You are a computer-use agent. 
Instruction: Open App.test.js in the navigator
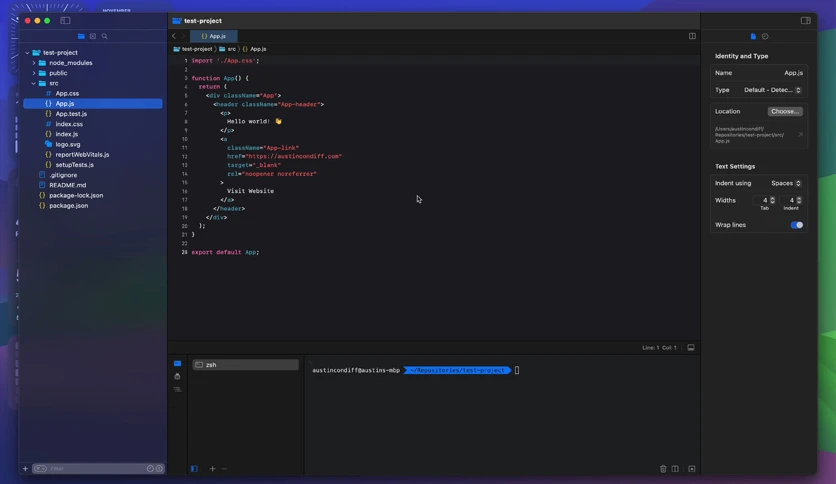[x=71, y=114]
